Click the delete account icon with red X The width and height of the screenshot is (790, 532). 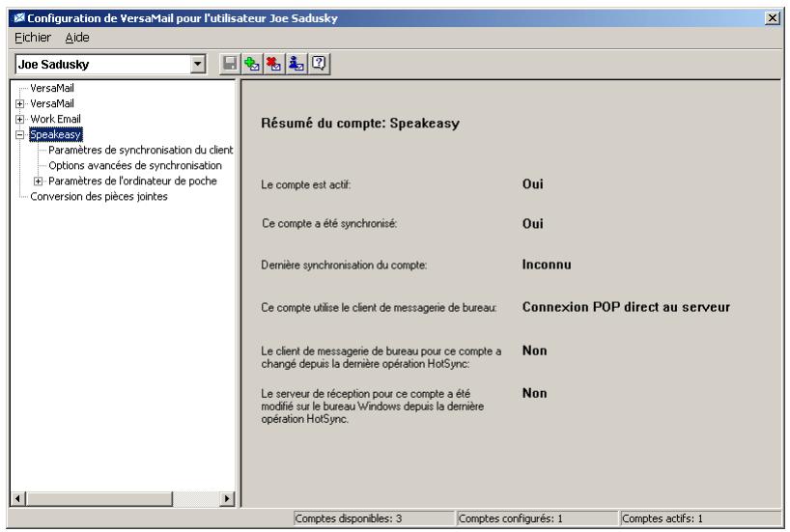click(x=274, y=64)
